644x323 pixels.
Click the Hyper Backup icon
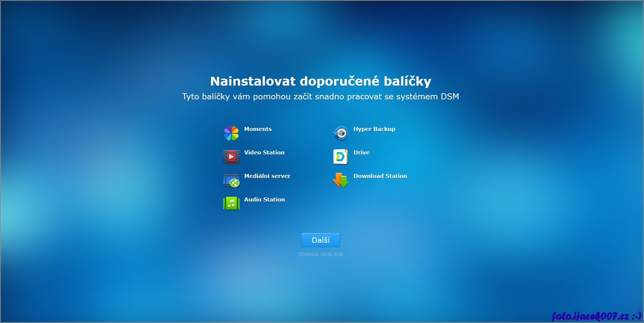click(x=341, y=133)
